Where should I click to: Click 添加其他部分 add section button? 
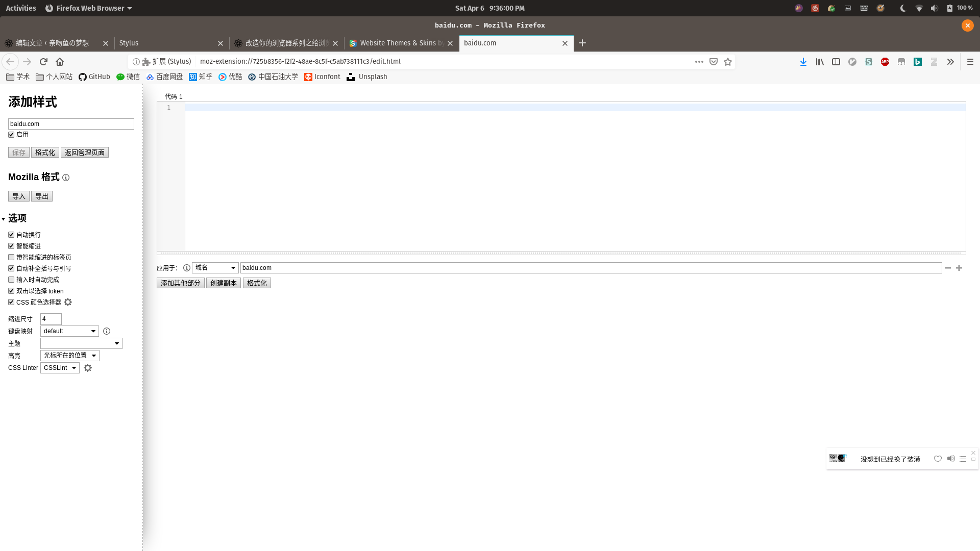tap(180, 283)
